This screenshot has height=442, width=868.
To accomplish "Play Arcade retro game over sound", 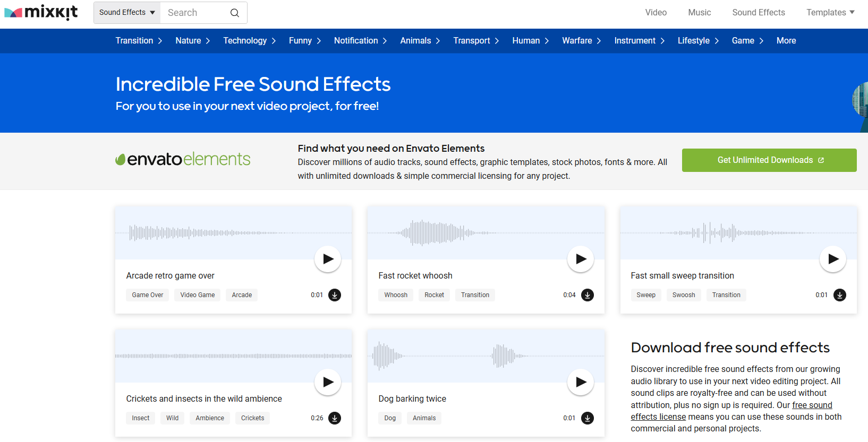I will (x=328, y=259).
